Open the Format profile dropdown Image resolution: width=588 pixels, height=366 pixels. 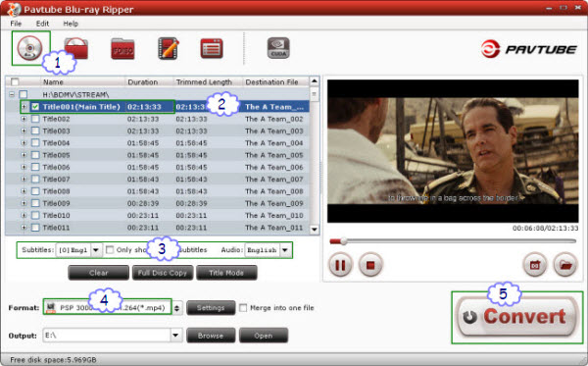coord(176,308)
